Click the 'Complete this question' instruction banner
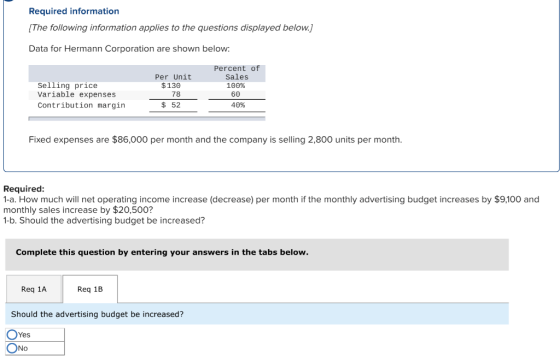The image size is (560, 360). (257, 255)
